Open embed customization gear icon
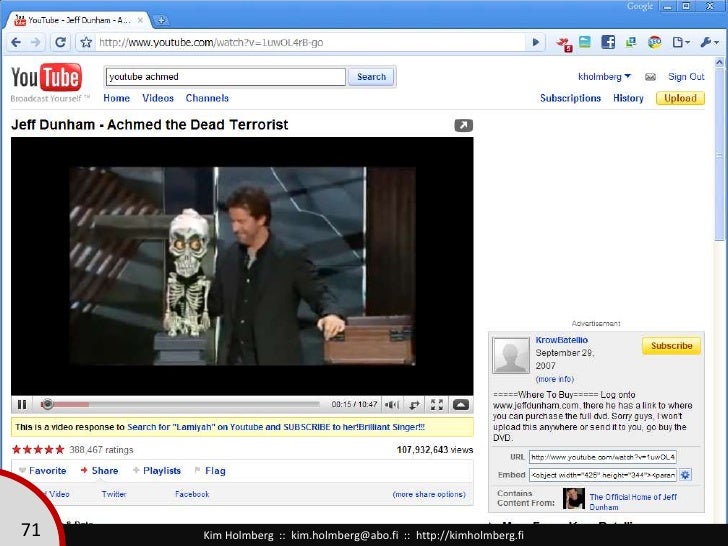This screenshot has width=728, height=546. tap(685, 474)
